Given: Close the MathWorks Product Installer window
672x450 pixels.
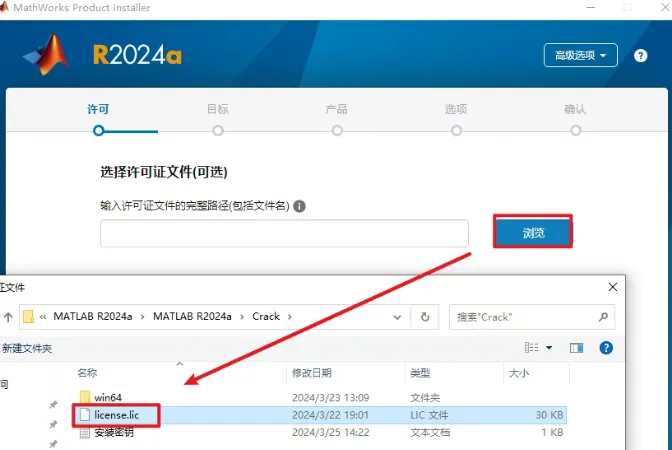Looking at the screenshot, I should click(666, 7).
